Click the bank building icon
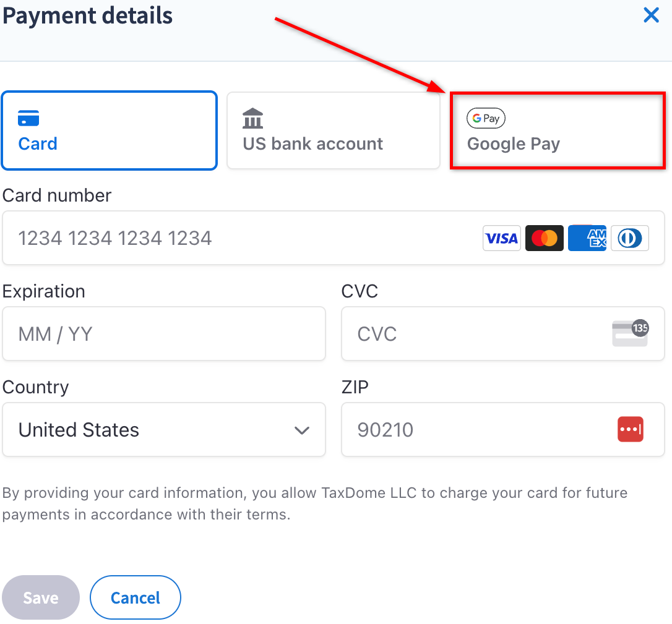This screenshot has width=672, height=624. tap(253, 118)
